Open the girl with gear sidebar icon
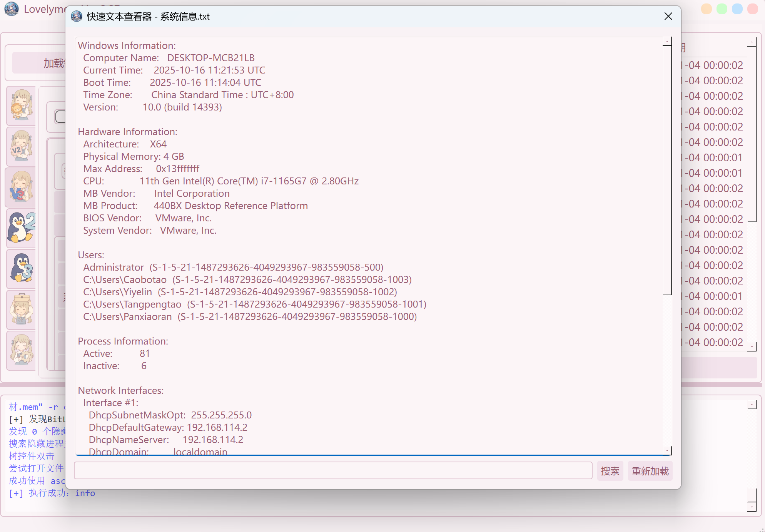The width and height of the screenshot is (765, 532). click(22, 350)
